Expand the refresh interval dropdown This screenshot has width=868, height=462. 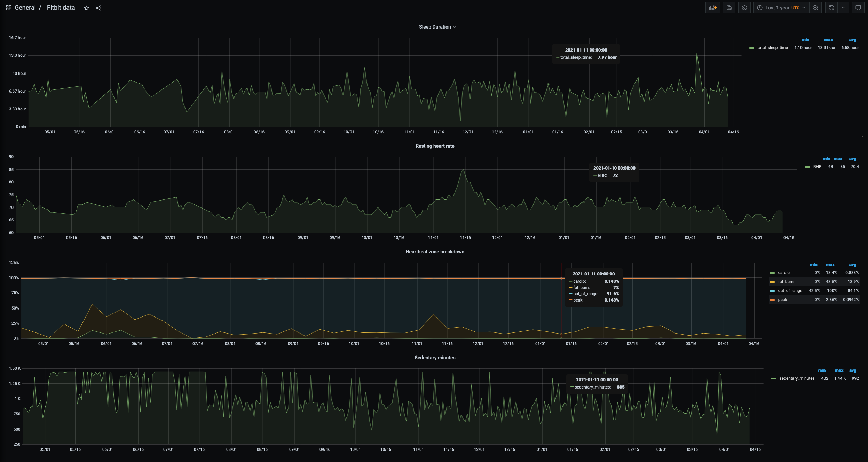(x=843, y=8)
